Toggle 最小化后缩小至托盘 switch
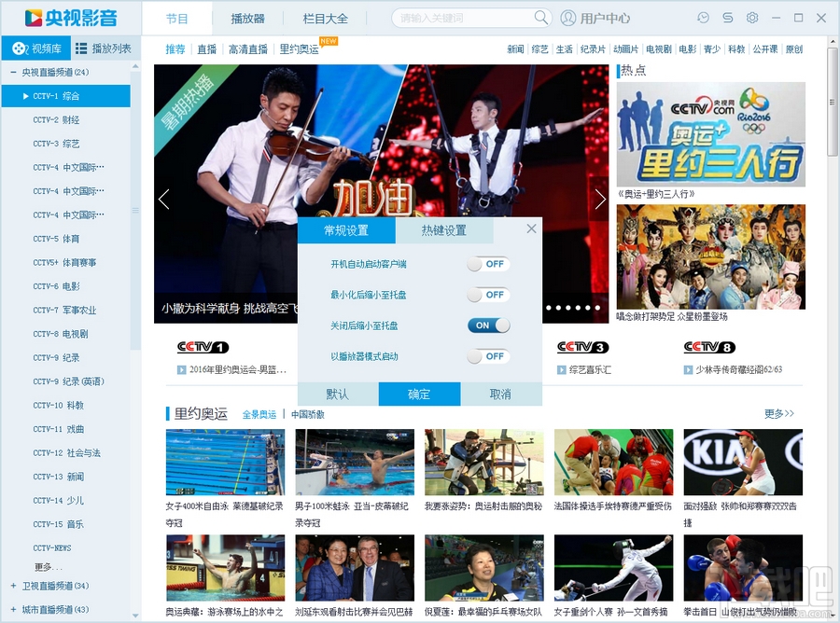 click(x=488, y=295)
